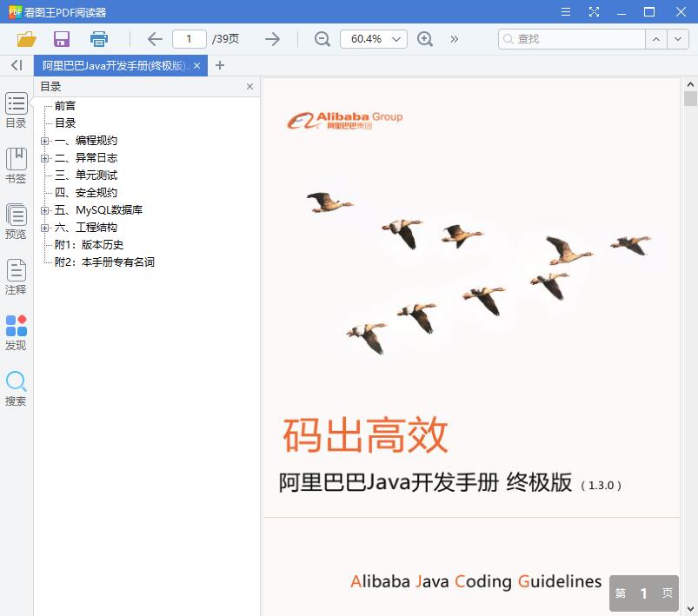
Task: Open a PDF file with folder icon
Action: (26, 39)
